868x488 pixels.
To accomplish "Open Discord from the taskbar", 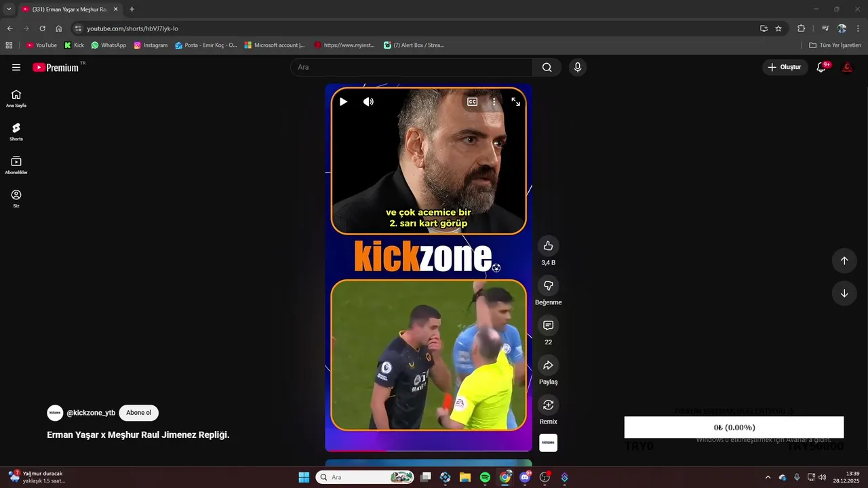I will tap(525, 477).
